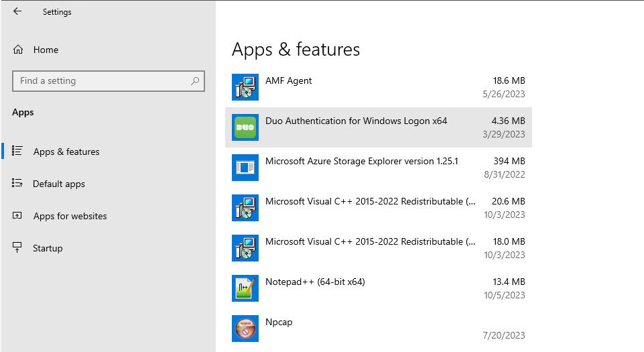Click the Apps for websites icon
The image size is (644, 352).
point(17,215)
